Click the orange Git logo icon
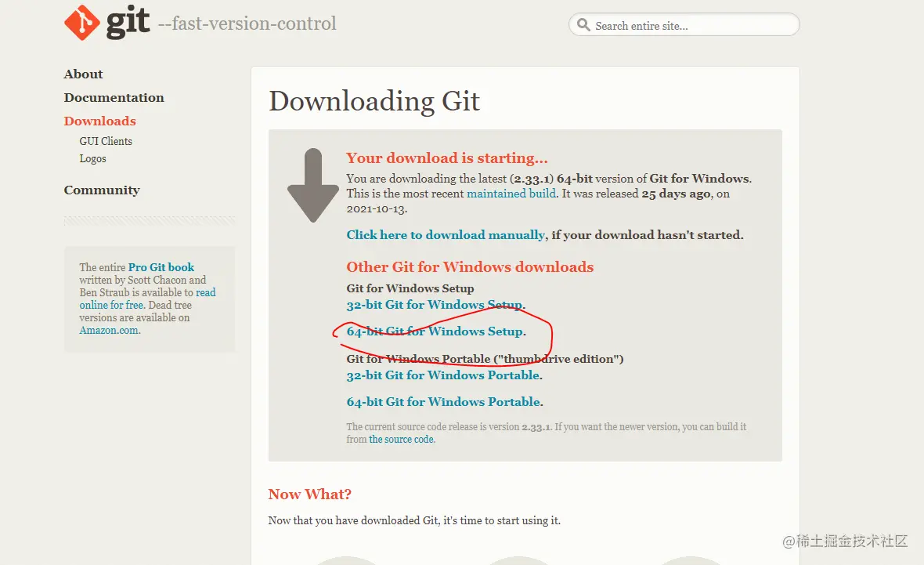The image size is (924, 565). [x=82, y=23]
